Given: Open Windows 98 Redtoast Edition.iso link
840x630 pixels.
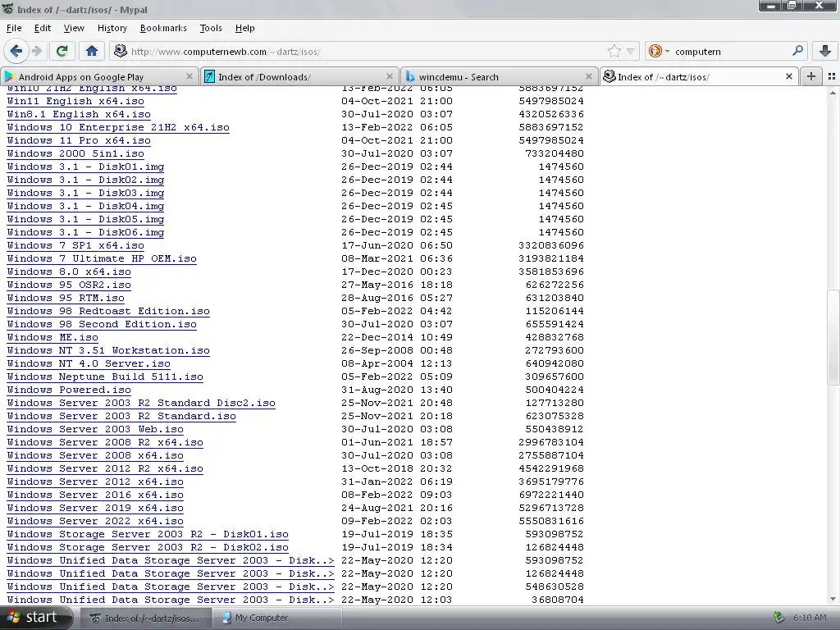Looking at the screenshot, I should [108, 311].
